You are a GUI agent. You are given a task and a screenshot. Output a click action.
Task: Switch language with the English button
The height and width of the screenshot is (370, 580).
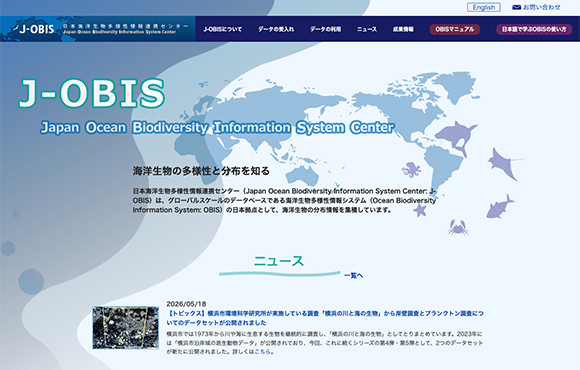(483, 7)
